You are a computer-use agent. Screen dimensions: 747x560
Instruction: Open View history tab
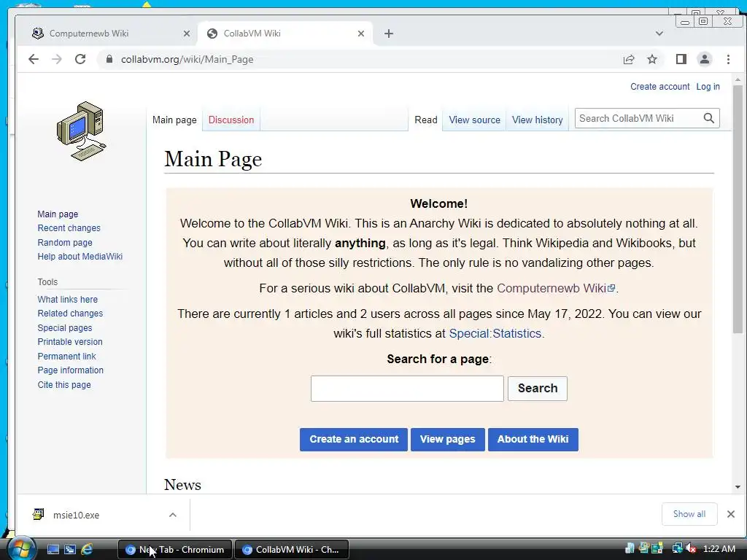(x=538, y=120)
